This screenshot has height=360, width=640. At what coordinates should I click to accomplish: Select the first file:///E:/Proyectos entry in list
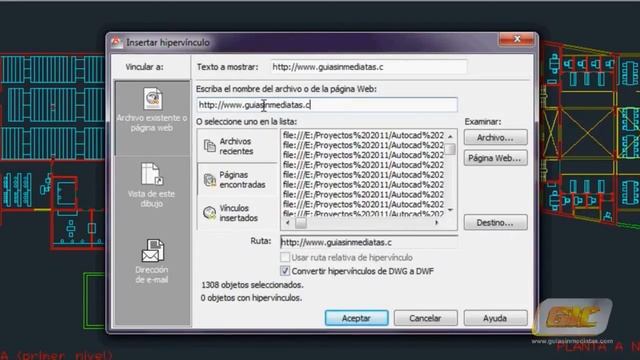pos(363,135)
